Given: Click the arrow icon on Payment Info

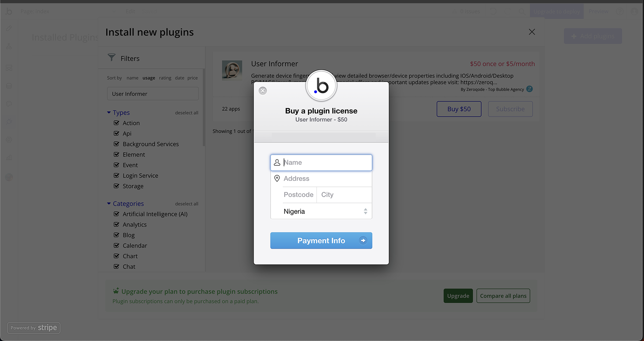Looking at the screenshot, I should tap(363, 241).
